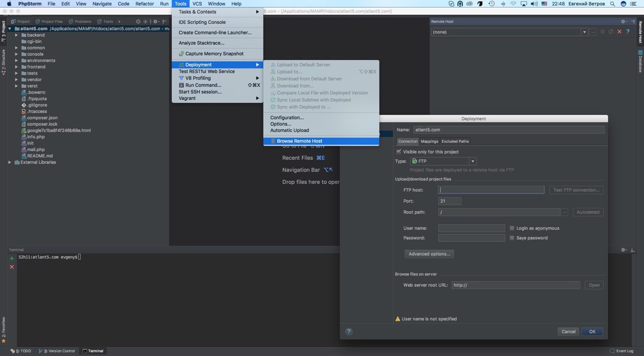Open Project panel gear settings
This screenshot has width=644, height=356.
click(156, 22)
